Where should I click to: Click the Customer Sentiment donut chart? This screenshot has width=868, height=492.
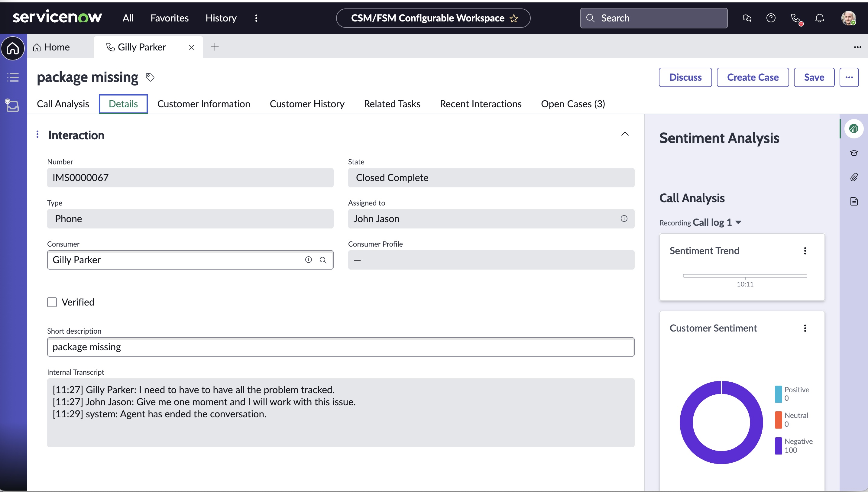click(721, 422)
